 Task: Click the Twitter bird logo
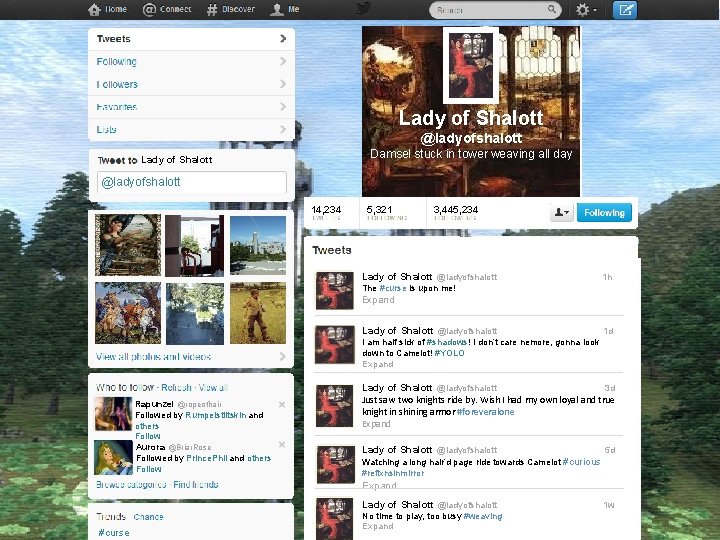pos(364,9)
